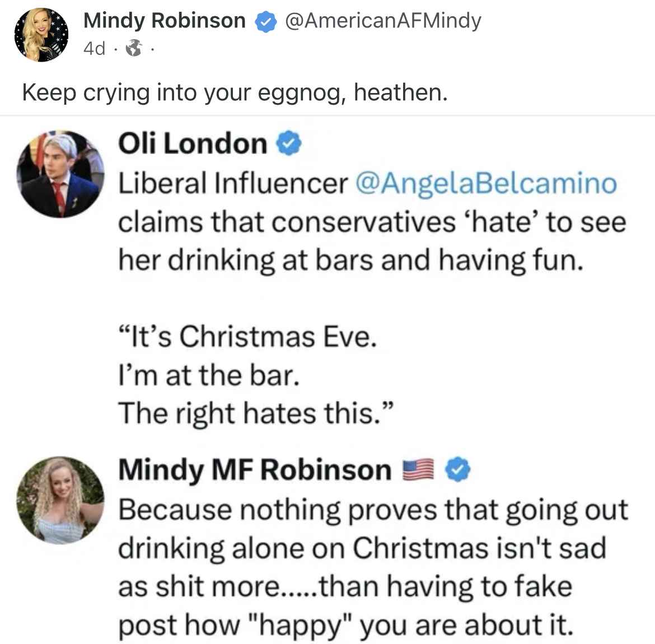
Task: Click Oli London's blue verified checkmark
Action: pyautogui.click(x=290, y=144)
